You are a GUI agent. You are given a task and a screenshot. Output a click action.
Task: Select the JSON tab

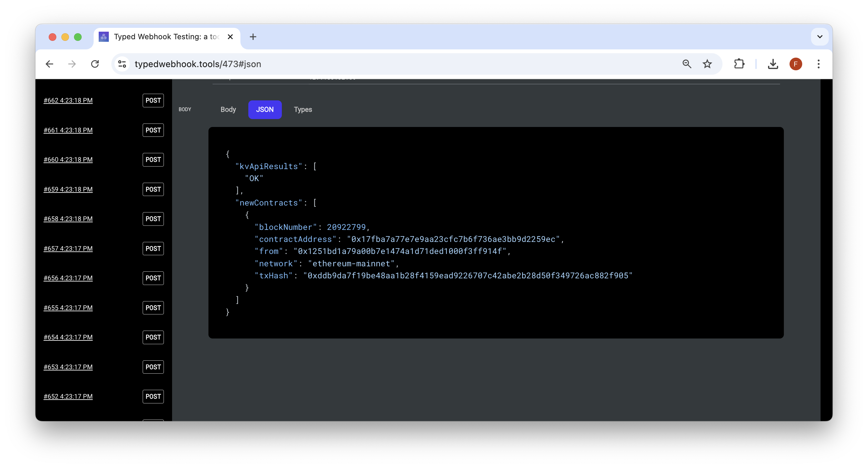pyautogui.click(x=265, y=110)
